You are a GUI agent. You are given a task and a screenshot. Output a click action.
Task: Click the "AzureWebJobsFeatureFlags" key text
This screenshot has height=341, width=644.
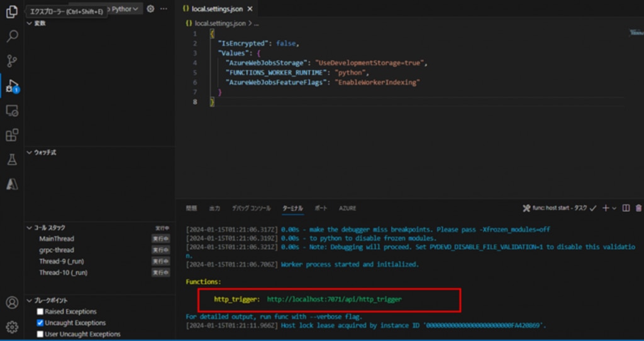coord(277,82)
